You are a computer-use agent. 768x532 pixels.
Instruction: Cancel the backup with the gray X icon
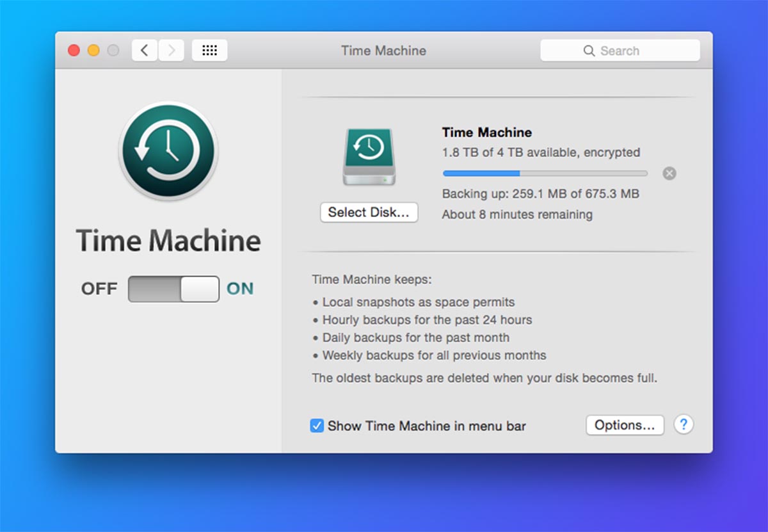pyautogui.click(x=669, y=173)
